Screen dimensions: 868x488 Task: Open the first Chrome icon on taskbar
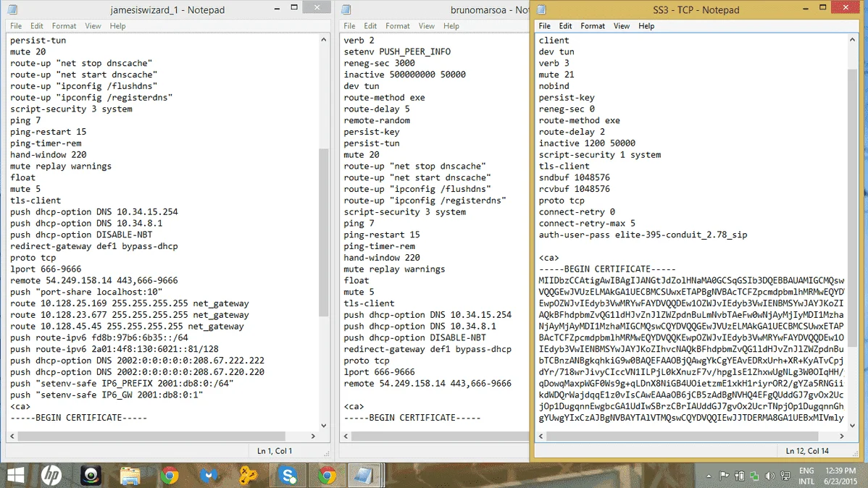point(170,475)
